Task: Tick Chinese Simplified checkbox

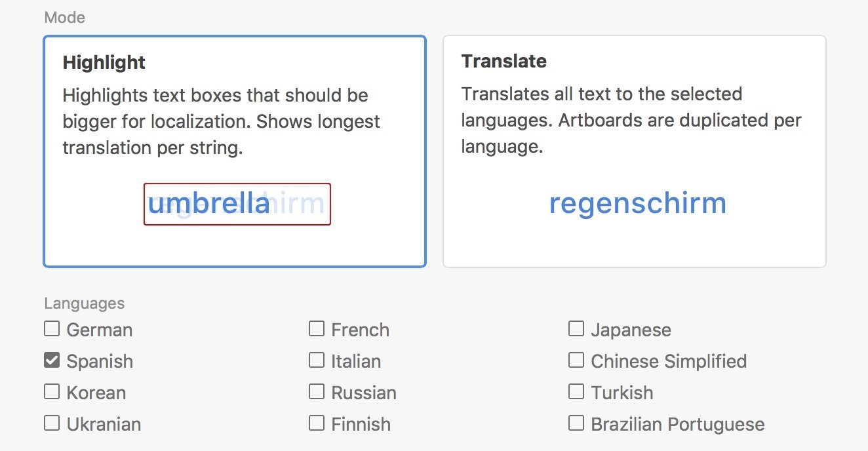Action: tap(576, 360)
